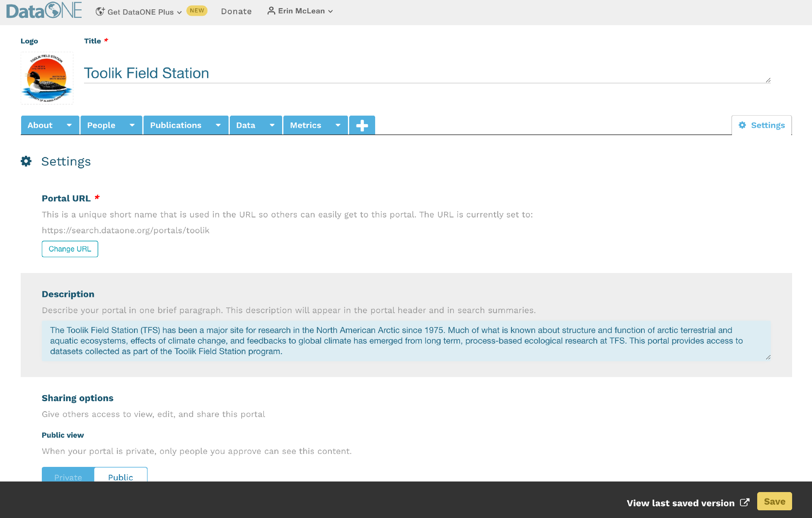
Task: Click the external link icon beside View last saved version
Action: point(745,503)
